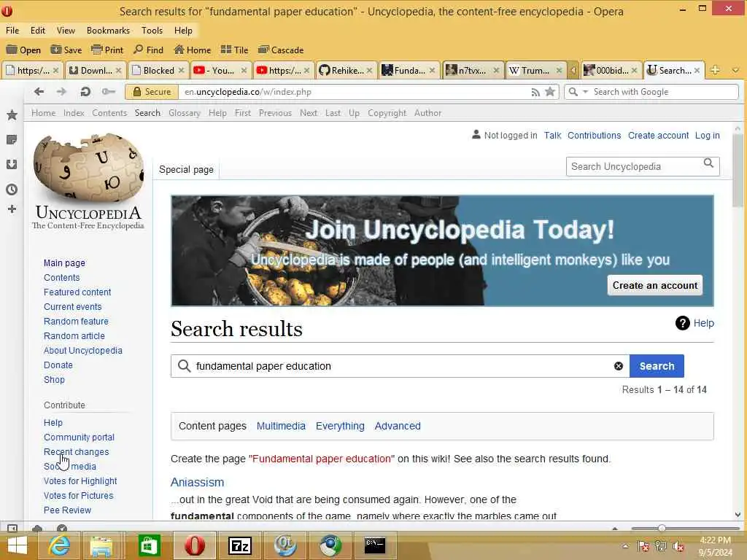Go back using the back arrow
The height and width of the screenshot is (560, 747).
[39, 92]
